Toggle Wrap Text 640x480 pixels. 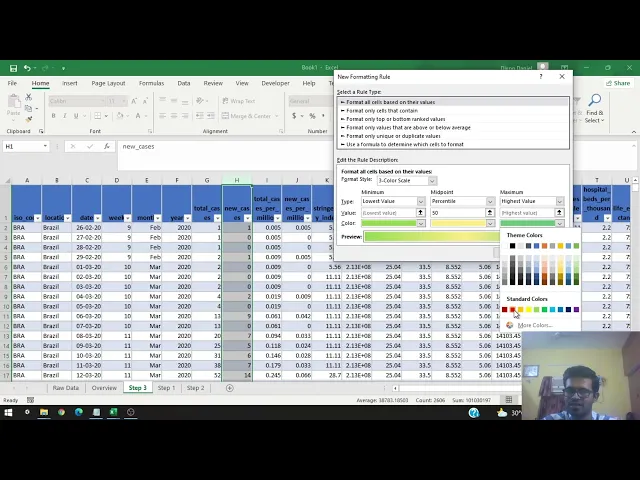pyautogui.click(x=239, y=101)
